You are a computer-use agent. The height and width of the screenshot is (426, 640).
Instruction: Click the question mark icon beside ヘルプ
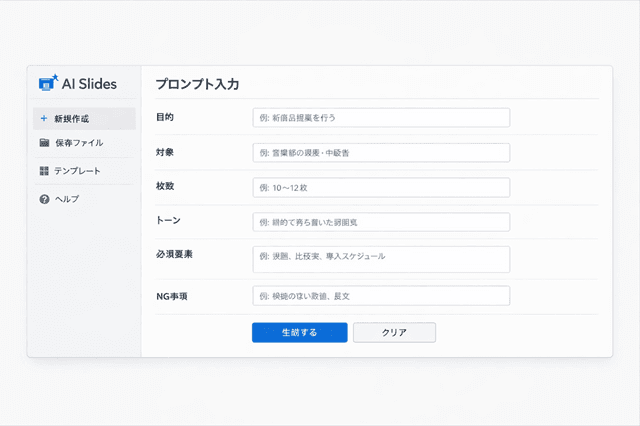(44, 199)
